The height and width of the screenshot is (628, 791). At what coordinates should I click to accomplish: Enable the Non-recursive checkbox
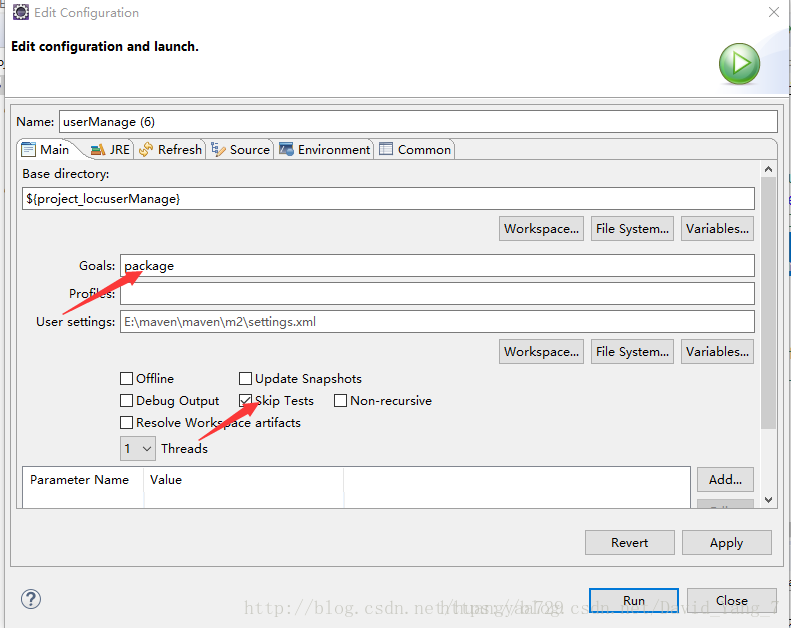[341, 401]
